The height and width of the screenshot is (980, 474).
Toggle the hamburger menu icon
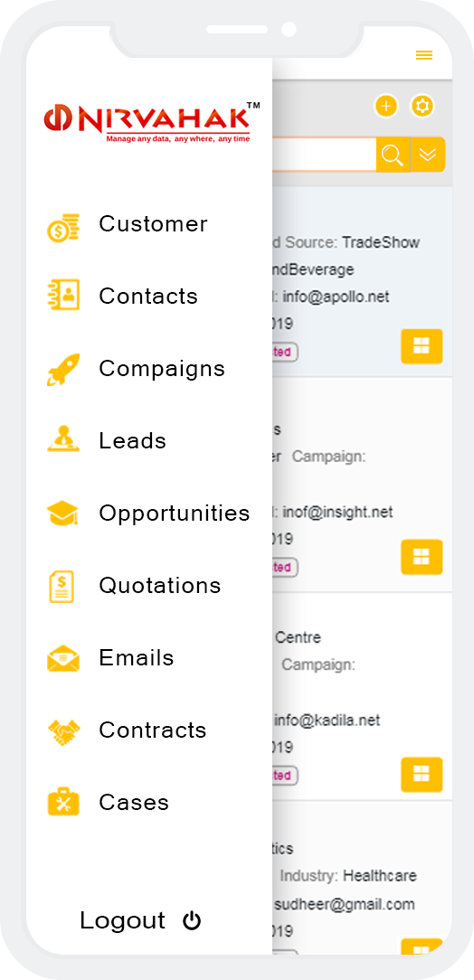point(424,56)
